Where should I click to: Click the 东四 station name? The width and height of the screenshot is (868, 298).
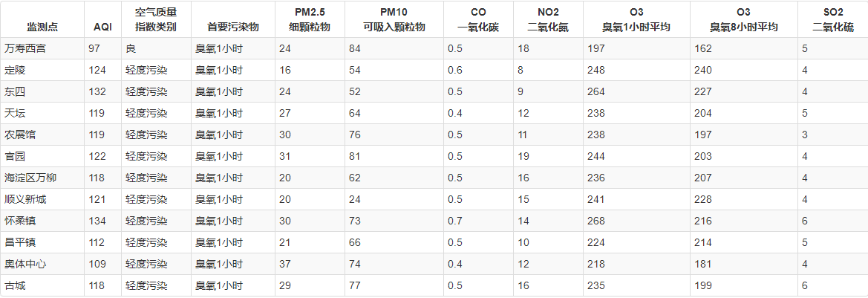coord(15,91)
